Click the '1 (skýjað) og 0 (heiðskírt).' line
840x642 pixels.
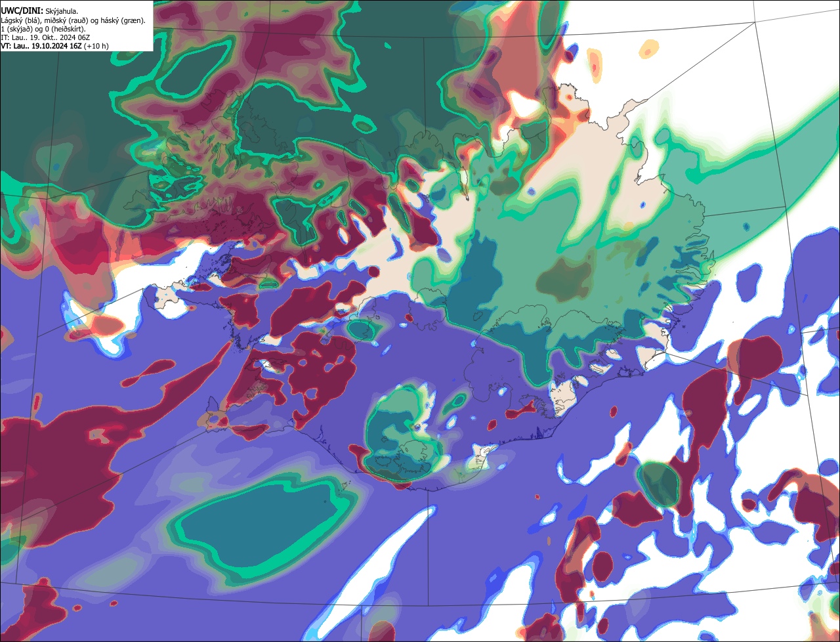click(44, 29)
